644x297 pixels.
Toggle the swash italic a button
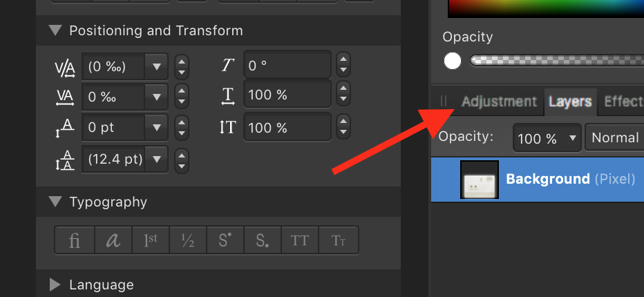[x=113, y=240]
